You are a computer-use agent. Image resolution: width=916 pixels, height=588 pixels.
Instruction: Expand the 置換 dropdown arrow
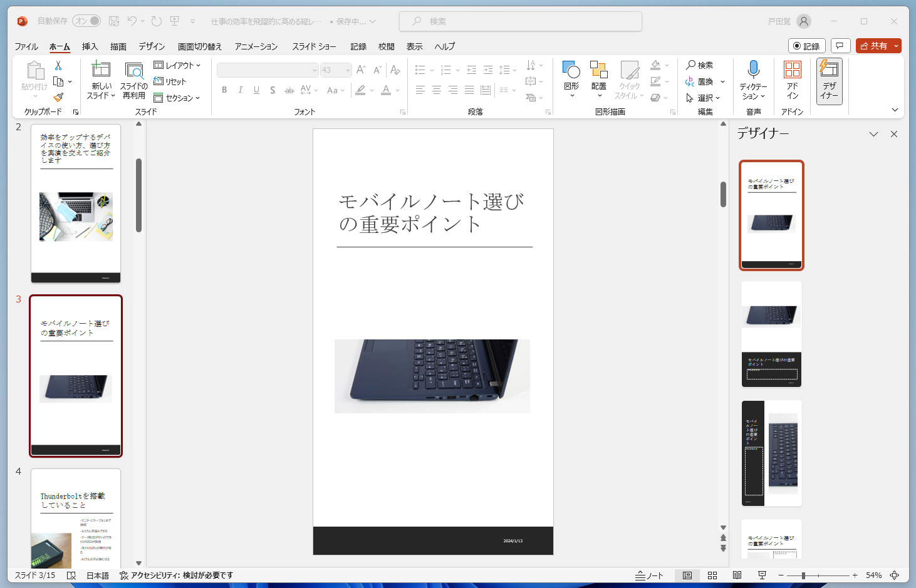point(722,81)
